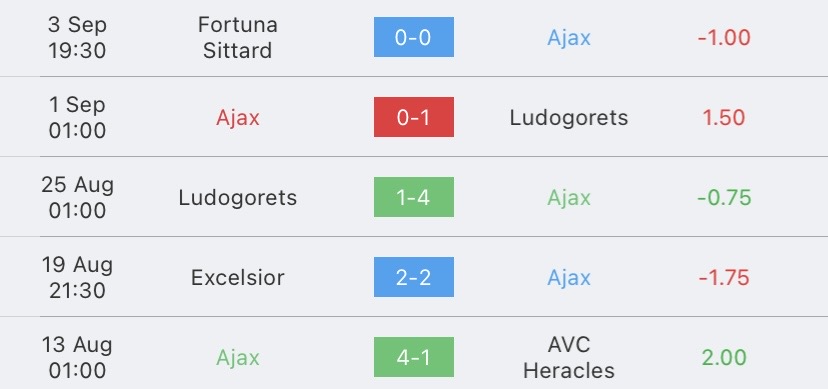Open the green 1-4 score badge
The image size is (828, 389).
pos(413,197)
